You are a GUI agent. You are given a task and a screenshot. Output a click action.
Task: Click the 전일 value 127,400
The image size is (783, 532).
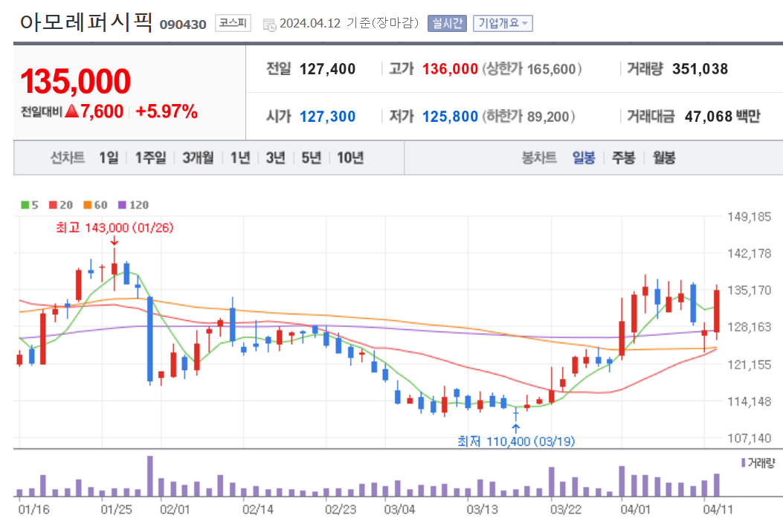(328, 69)
